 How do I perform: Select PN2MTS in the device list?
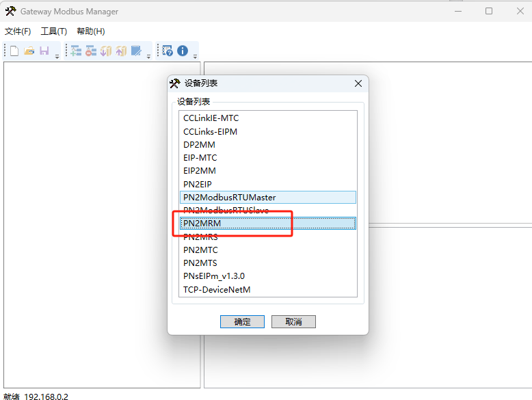click(x=268, y=263)
